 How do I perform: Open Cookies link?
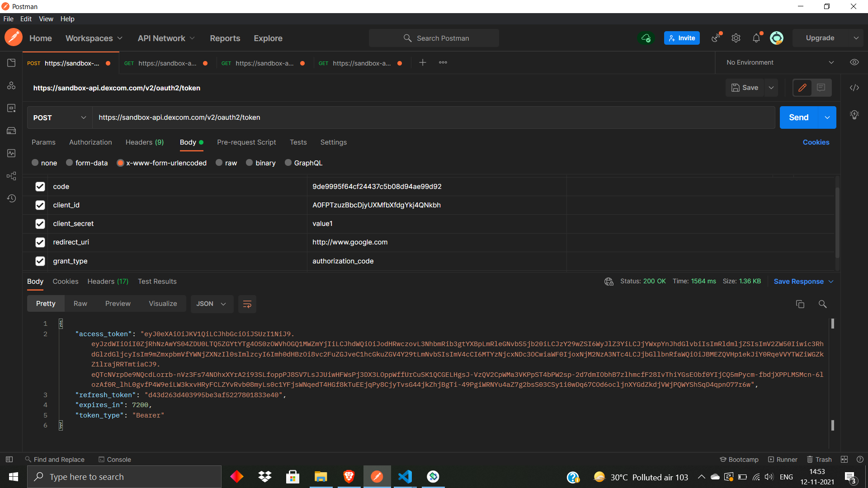point(816,142)
